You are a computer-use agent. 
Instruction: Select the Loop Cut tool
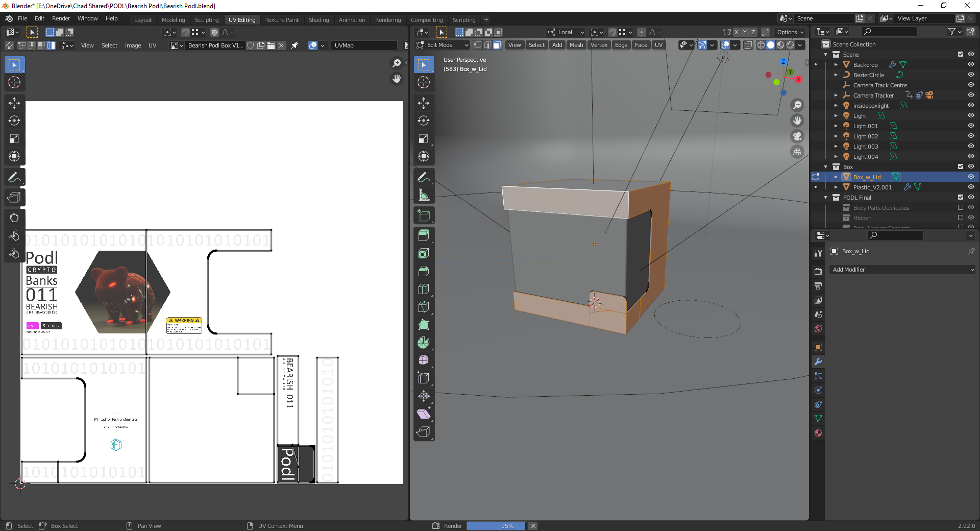423,289
